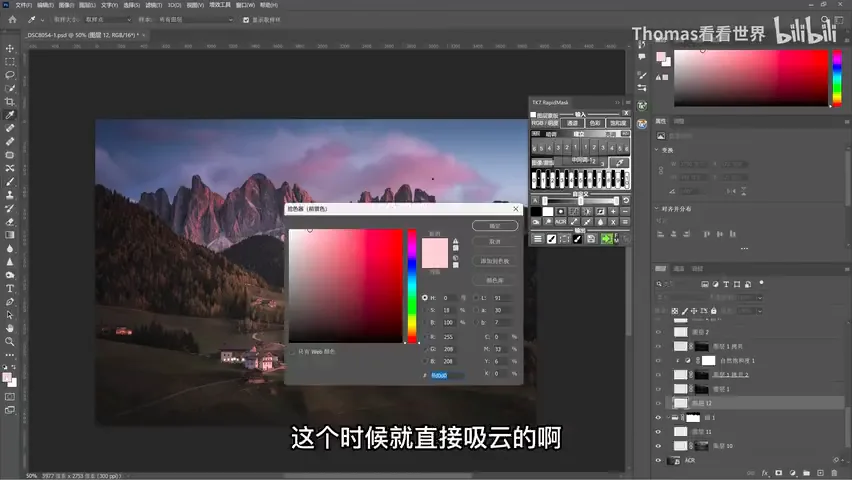Select the Move tool
This screenshot has height=480, width=852.
coord(10,48)
